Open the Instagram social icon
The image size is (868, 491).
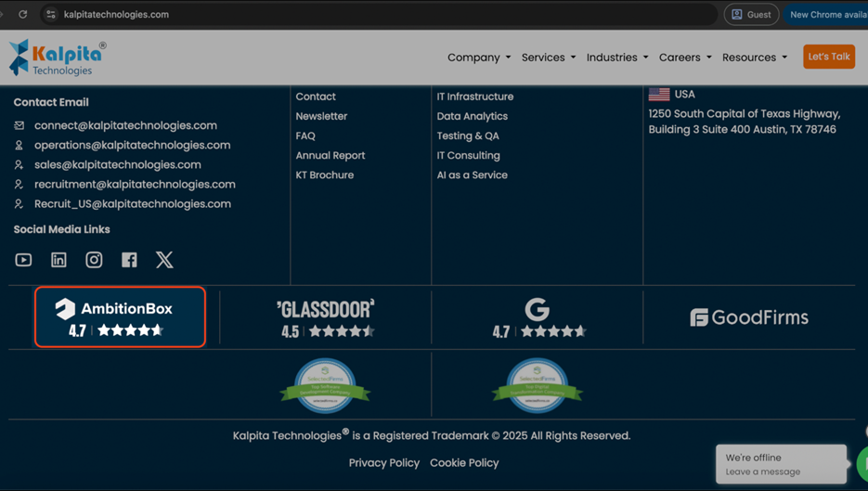[94, 260]
